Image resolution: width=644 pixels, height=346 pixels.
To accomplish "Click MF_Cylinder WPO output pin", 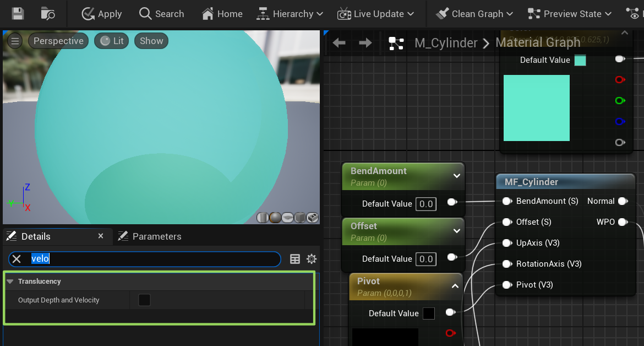I will [623, 222].
